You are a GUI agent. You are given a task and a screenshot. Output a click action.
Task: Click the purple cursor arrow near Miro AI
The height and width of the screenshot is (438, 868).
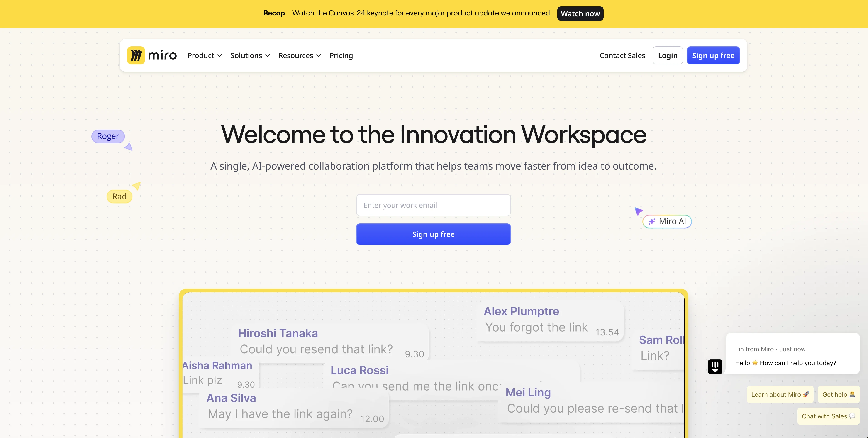tap(638, 211)
